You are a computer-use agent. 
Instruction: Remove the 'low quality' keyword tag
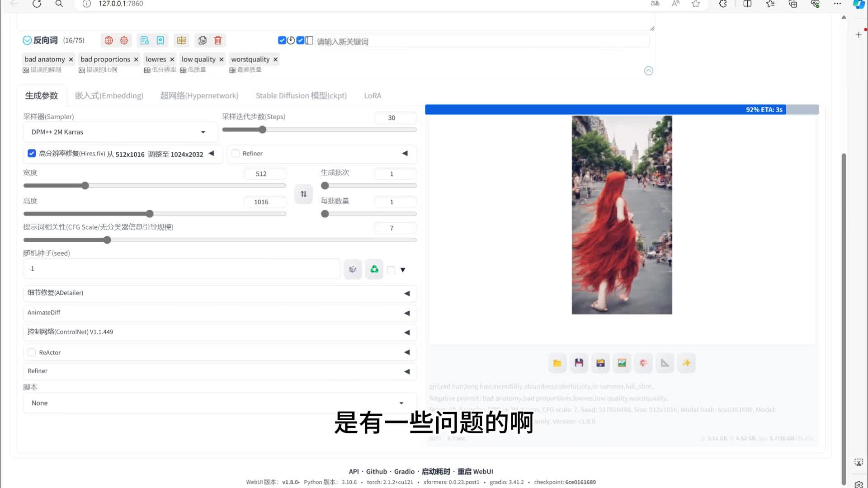(222, 59)
